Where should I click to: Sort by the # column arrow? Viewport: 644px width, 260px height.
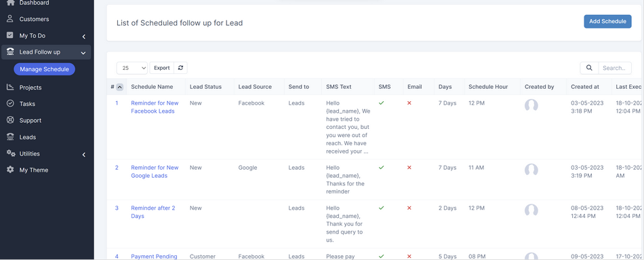click(x=119, y=87)
